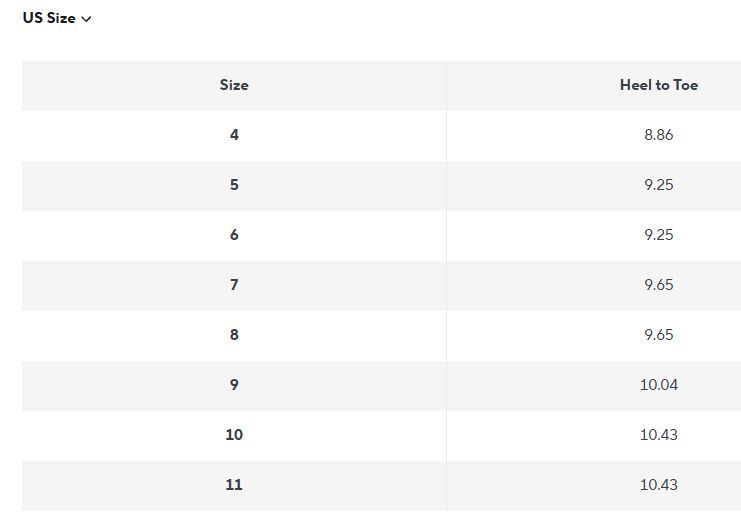Click the 10.04 heel to toe value
Screen dimensions: 741x512
tap(658, 385)
